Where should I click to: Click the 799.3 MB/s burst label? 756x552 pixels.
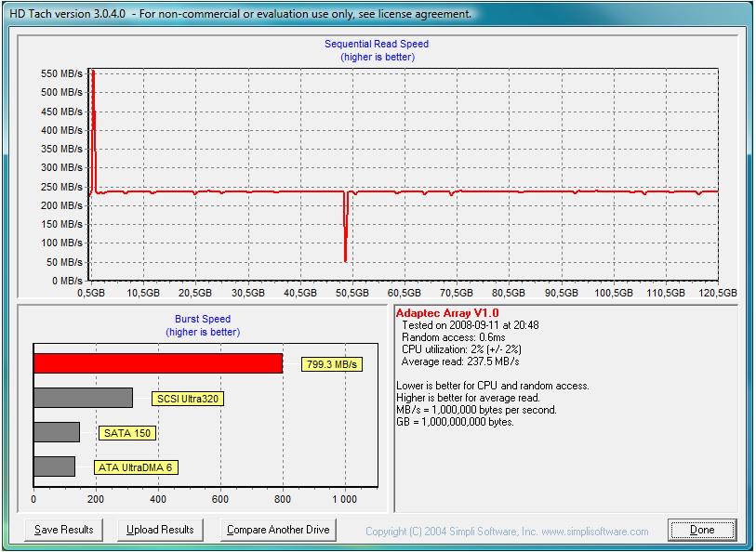[332, 364]
